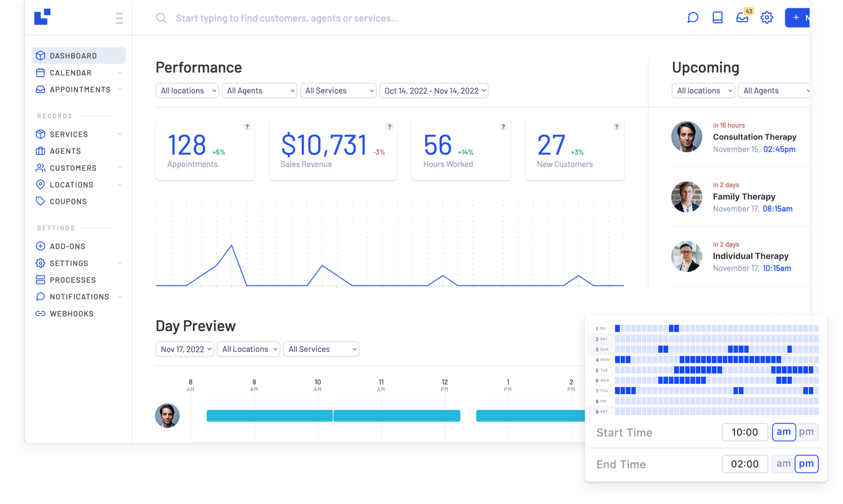Click the first teal appointment bar in Day Preview
This screenshot has width=843, height=504.
[x=269, y=416]
